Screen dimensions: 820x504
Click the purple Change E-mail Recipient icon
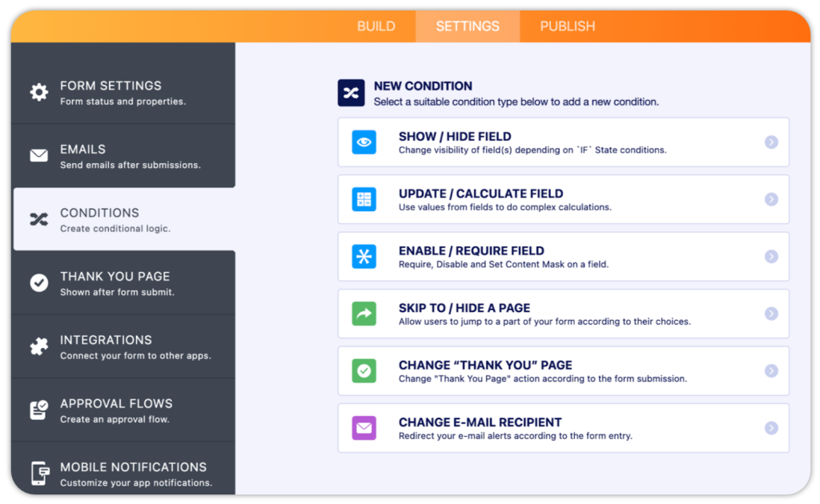(x=364, y=428)
